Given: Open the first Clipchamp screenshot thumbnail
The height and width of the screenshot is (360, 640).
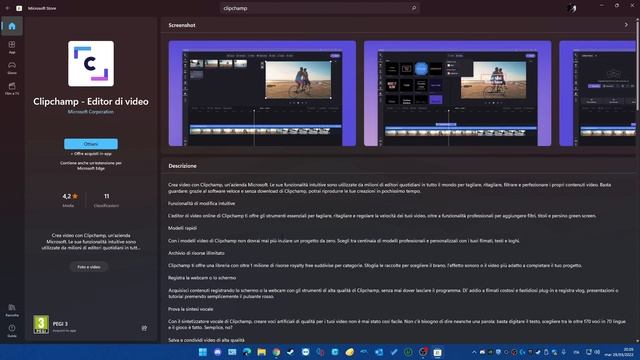Looking at the screenshot, I should pyautogui.click(x=262, y=93).
